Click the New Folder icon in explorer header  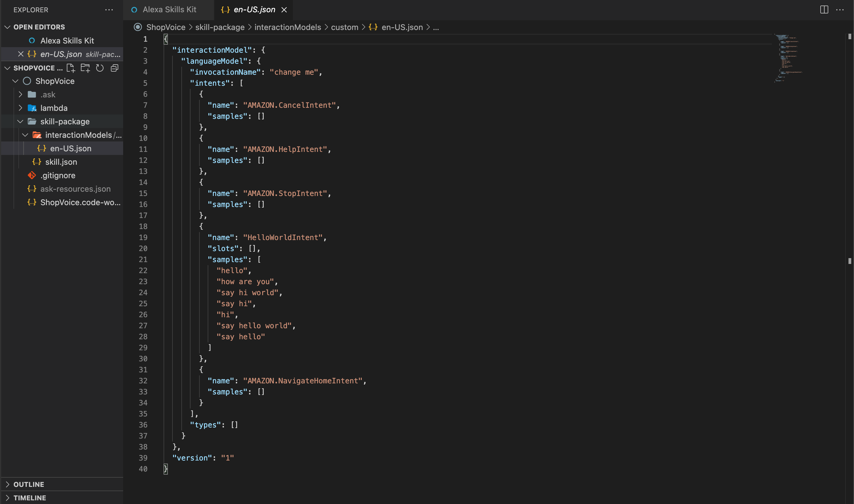[85, 68]
